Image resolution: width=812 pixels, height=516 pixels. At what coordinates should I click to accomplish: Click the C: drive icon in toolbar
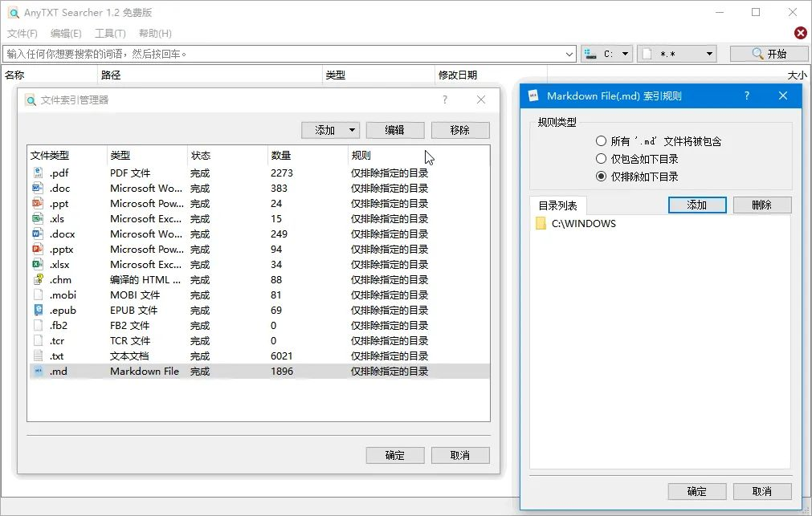point(590,54)
